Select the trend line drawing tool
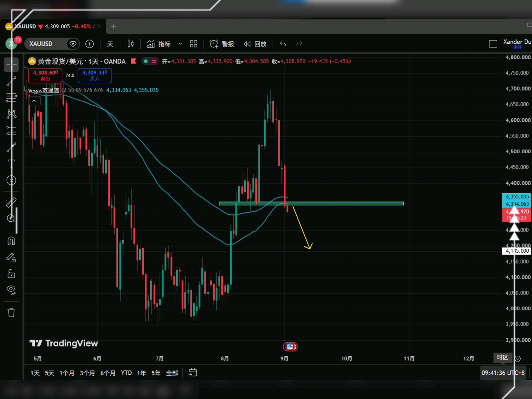This screenshot has height=399, width=532. (11, 81)
